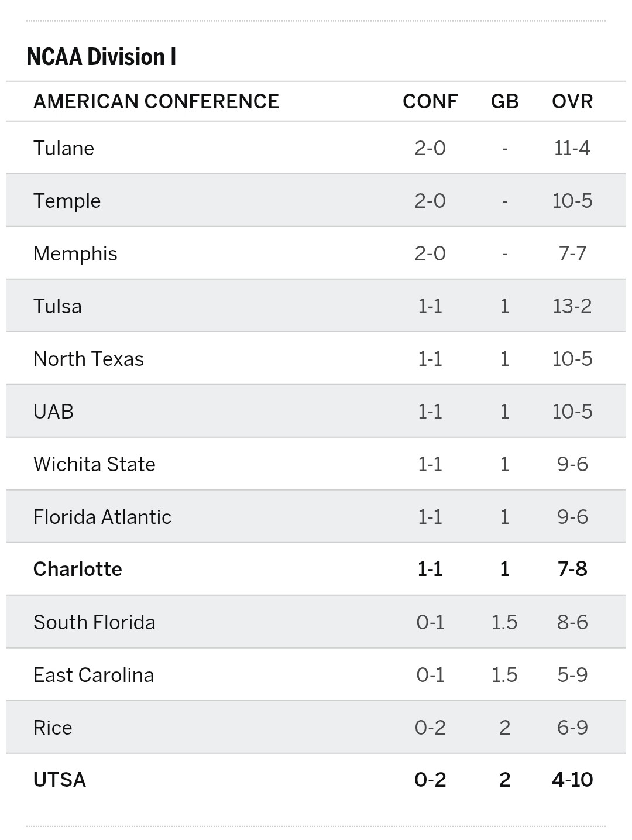Click the NCAA Division I heading

[x=102, y=57]
